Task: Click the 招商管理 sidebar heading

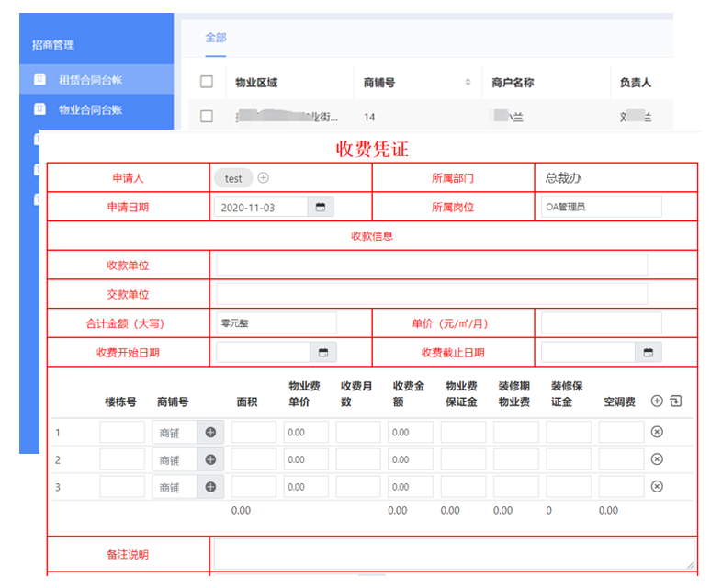Action: 53,45
